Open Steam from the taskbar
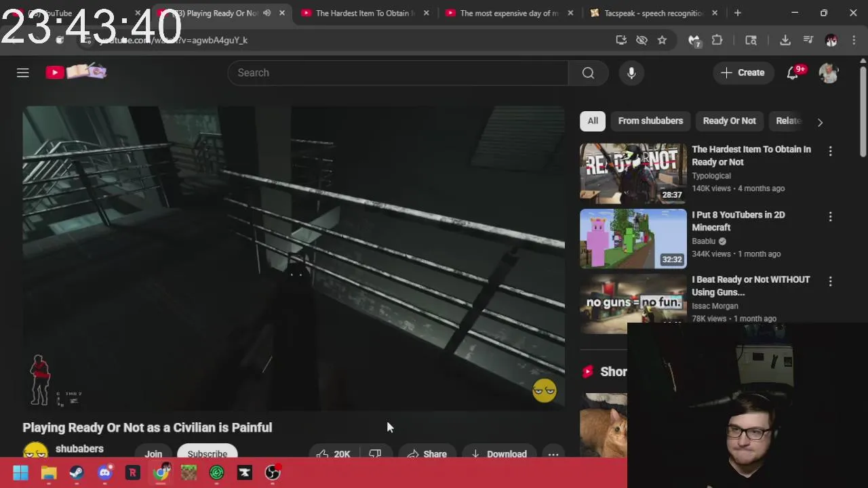The height and width of the screenshot is (488, 868). 77,473
